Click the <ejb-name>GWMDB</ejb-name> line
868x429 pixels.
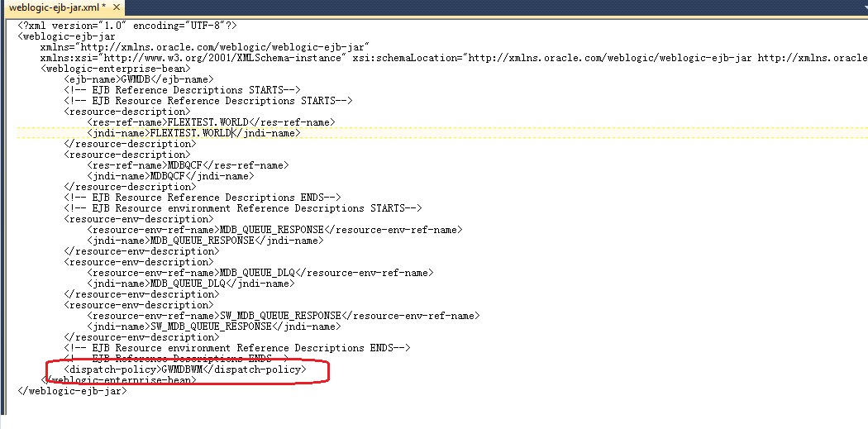coord(138,79)
